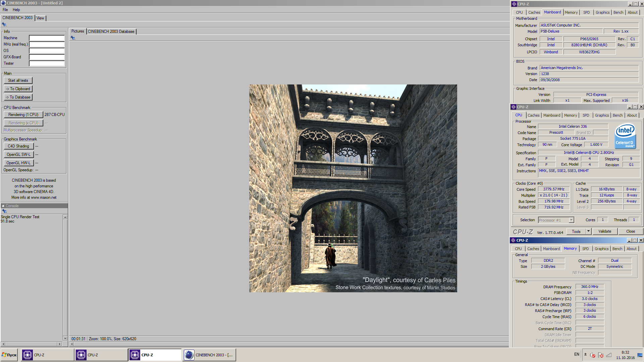
Task: Click the CINEBENCH 2003 taskbar button
Action: tap(209, 355)
